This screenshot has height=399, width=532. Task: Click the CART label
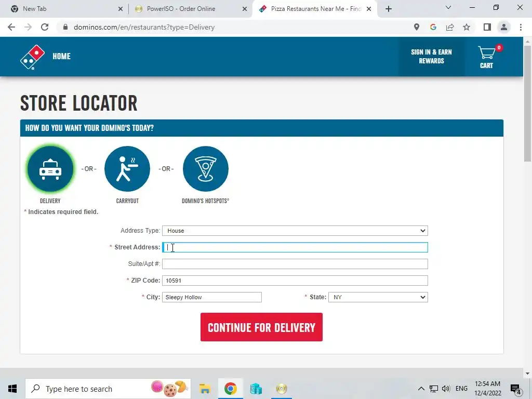(x=486, y=65)
